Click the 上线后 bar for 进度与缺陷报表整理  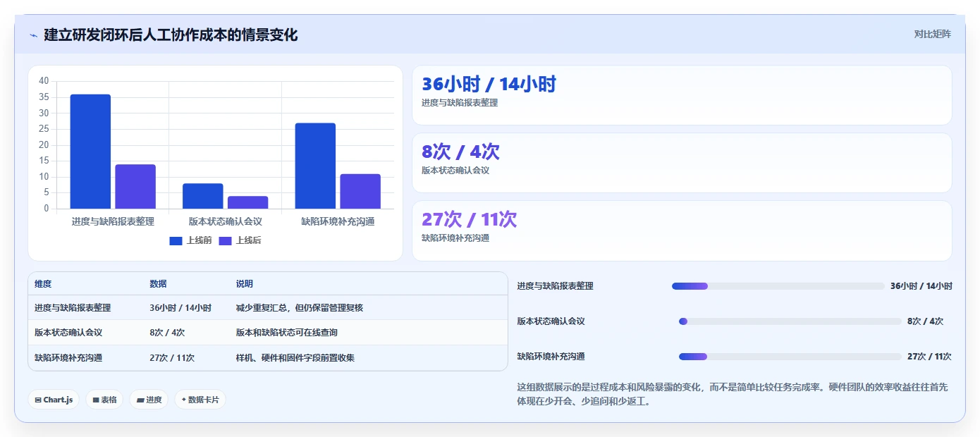(x=135, y=187)
